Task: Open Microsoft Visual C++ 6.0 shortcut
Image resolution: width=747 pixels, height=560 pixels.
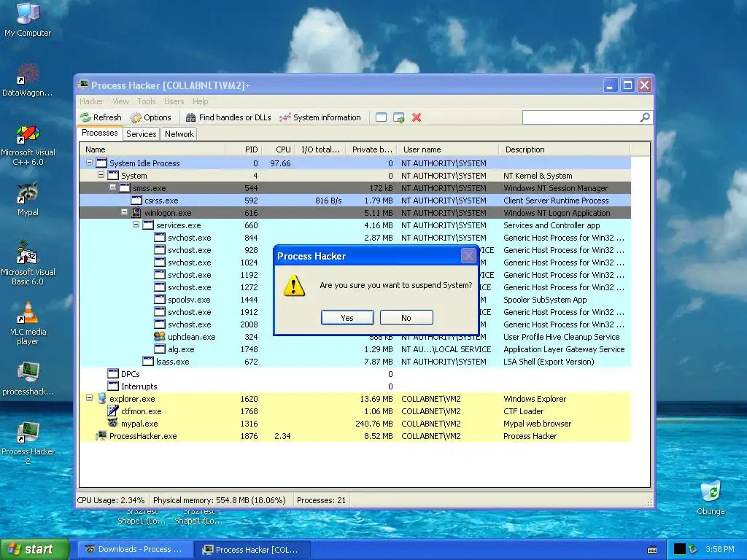Action: 28,145
